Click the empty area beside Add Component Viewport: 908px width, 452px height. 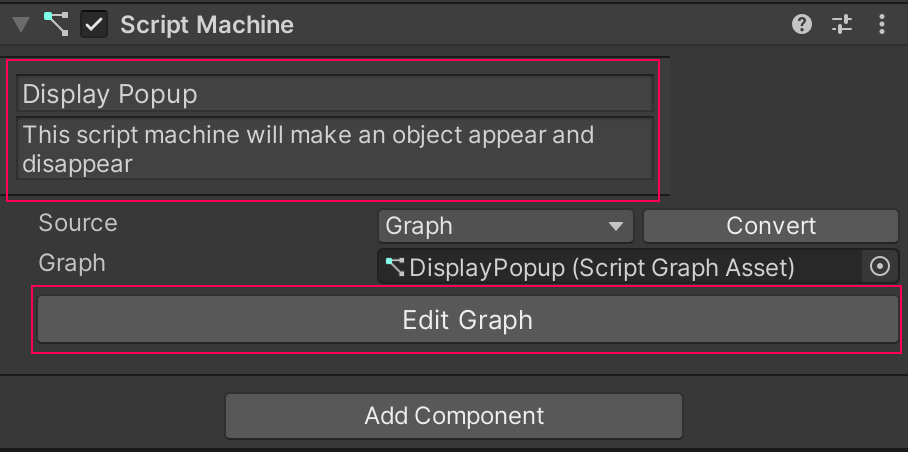tap(790, 415)
